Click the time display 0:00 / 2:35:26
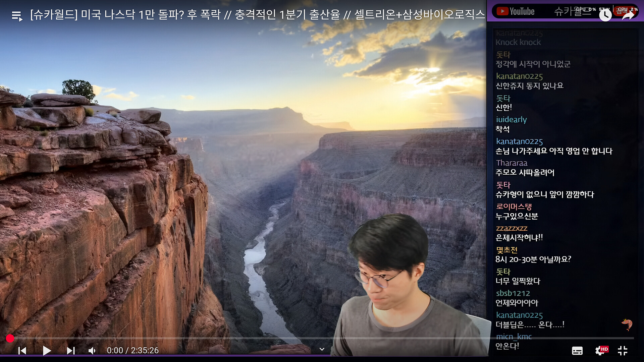Screen dimensions: 644x362 coord(132,351)
